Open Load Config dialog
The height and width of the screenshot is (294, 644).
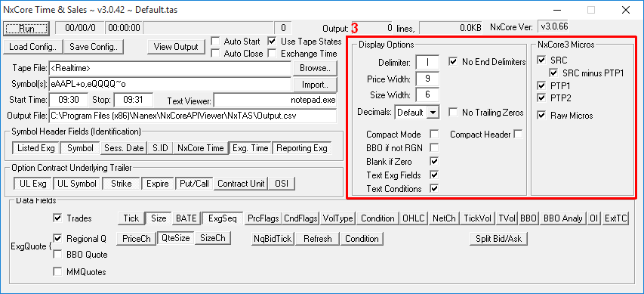32,46
